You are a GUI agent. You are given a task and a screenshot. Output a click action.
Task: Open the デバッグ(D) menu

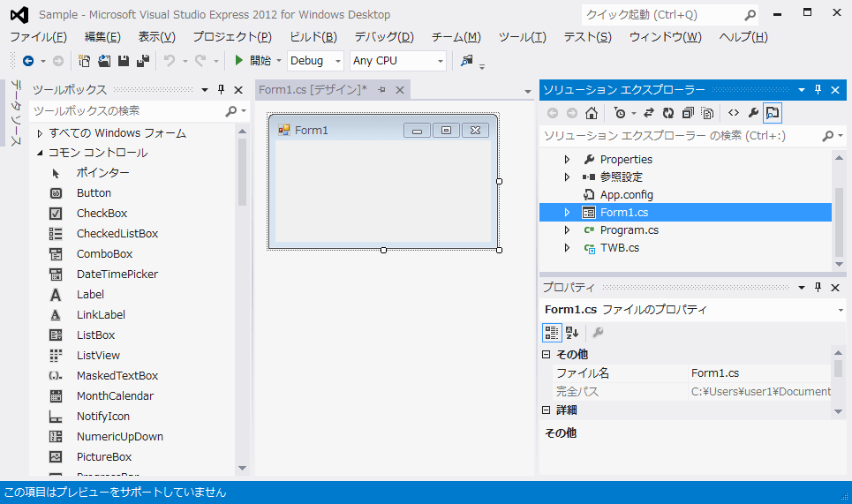tap(384, 37)
